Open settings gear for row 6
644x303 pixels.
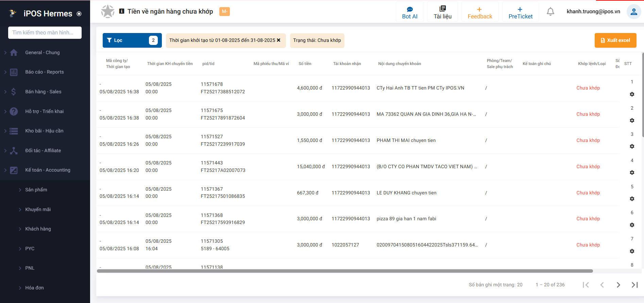click(x=632, y=225)
